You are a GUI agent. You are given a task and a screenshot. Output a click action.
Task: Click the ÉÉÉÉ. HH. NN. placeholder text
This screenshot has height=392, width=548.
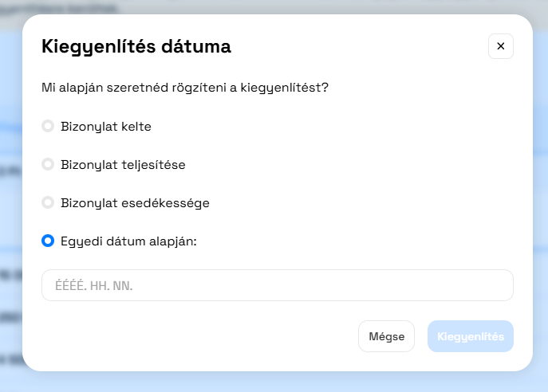tap(93, 285)
